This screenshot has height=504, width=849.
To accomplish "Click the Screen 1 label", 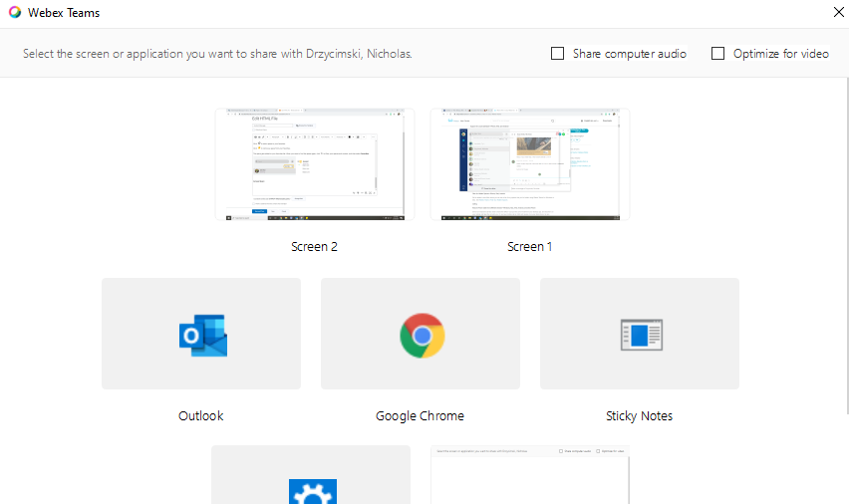I will (x=529, y=247).
